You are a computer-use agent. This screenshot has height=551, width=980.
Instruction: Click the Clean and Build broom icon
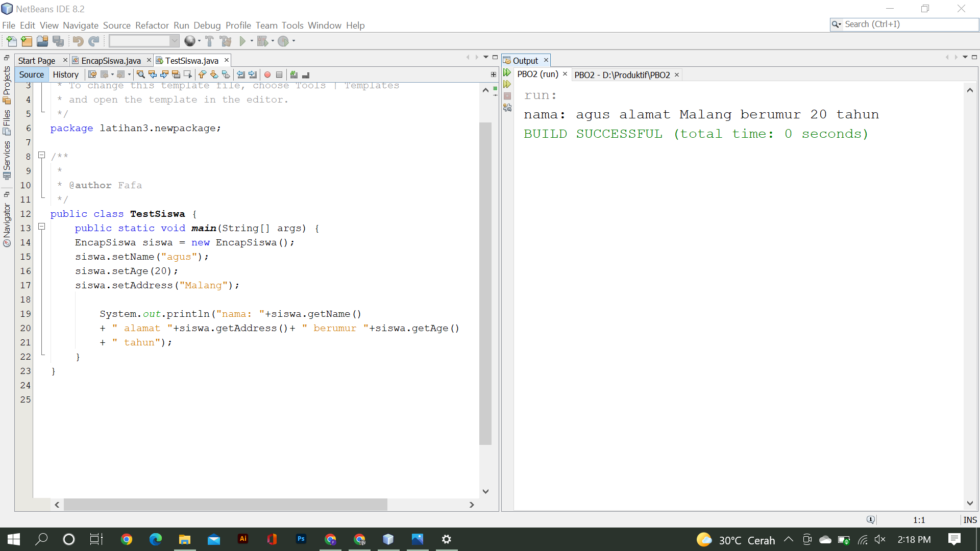click(226, 41)
